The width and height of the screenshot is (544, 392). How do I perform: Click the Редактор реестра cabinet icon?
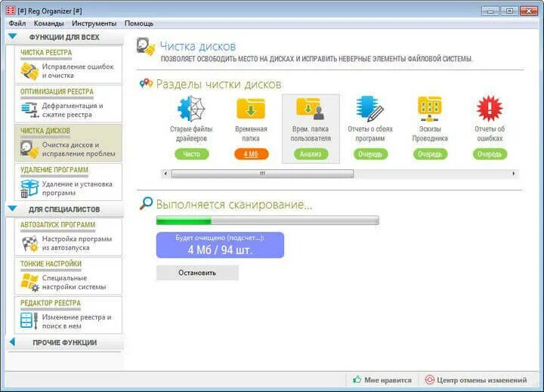click(x=29, y=321)
